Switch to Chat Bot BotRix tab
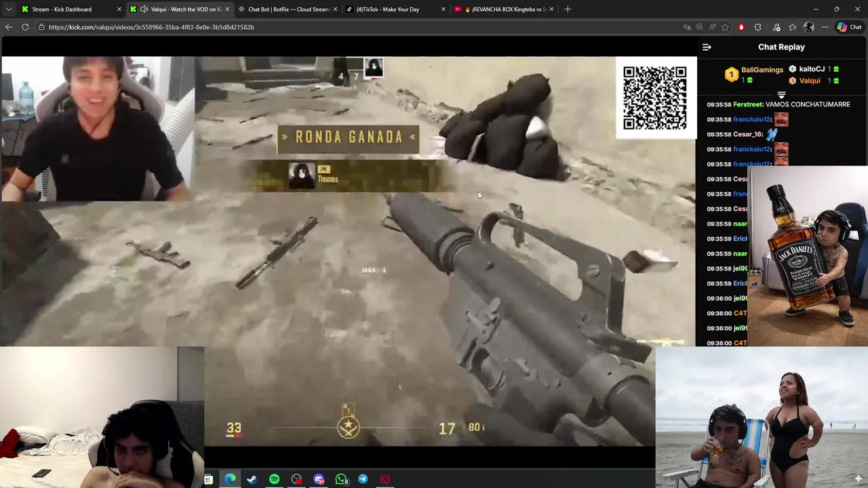 click(289, 9)
